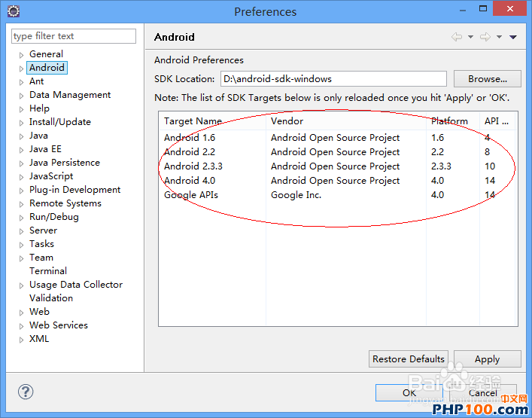This screenshot has width=532, height=418.
Task: Open Team preferences category
Action: [x=41, y=258]
